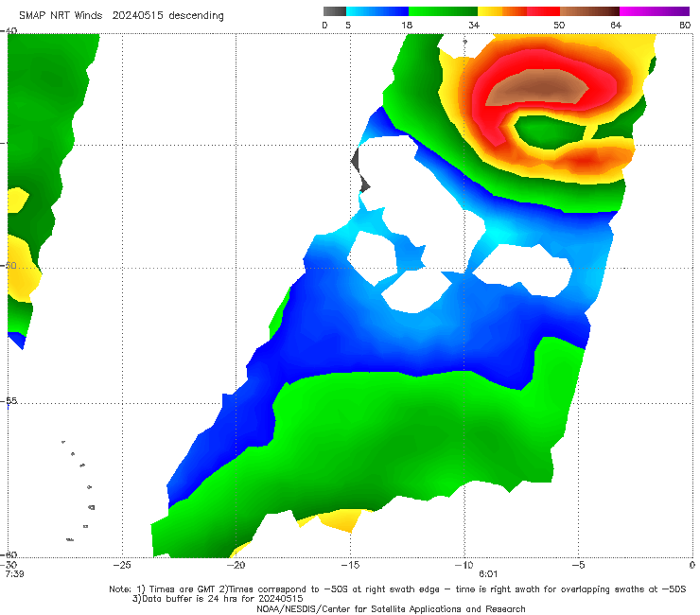Screen dimensions: 700x615
Task: Click the longitude label '-30'
Action: 9,565
